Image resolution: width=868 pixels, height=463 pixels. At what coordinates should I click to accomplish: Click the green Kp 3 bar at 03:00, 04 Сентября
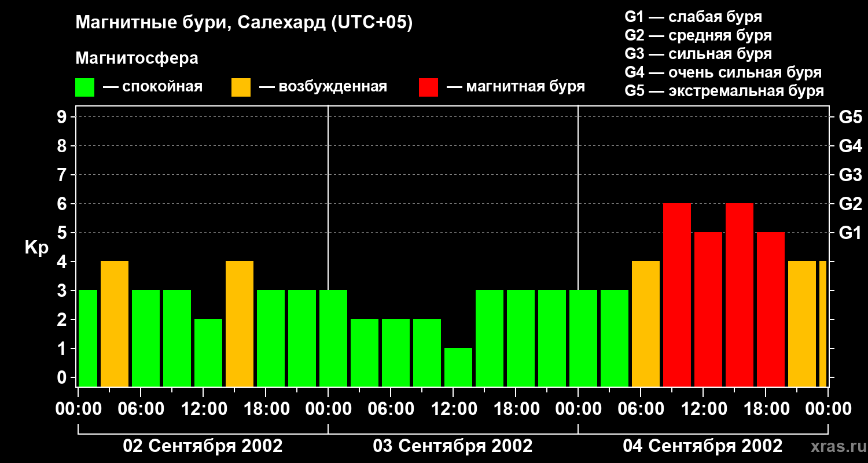point(615,339)
